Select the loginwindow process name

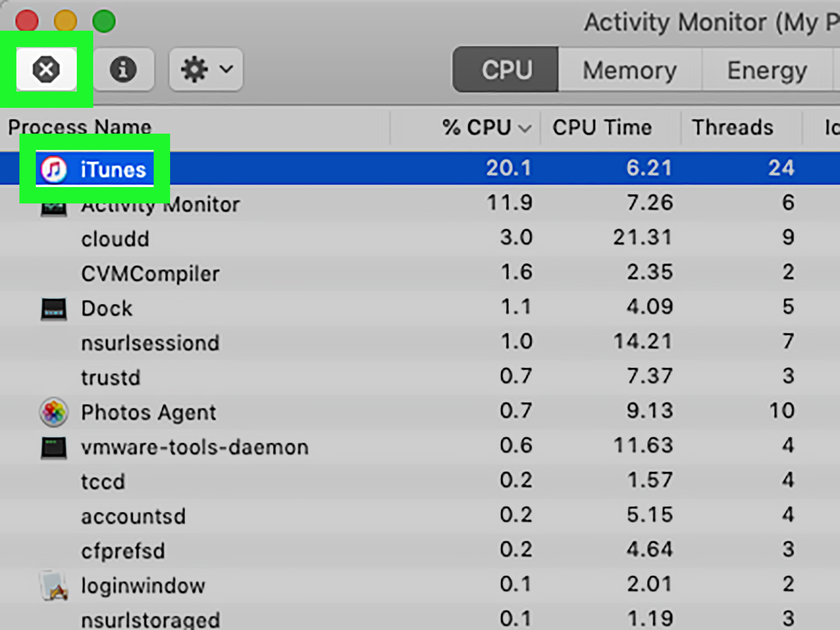pos(143,586)
